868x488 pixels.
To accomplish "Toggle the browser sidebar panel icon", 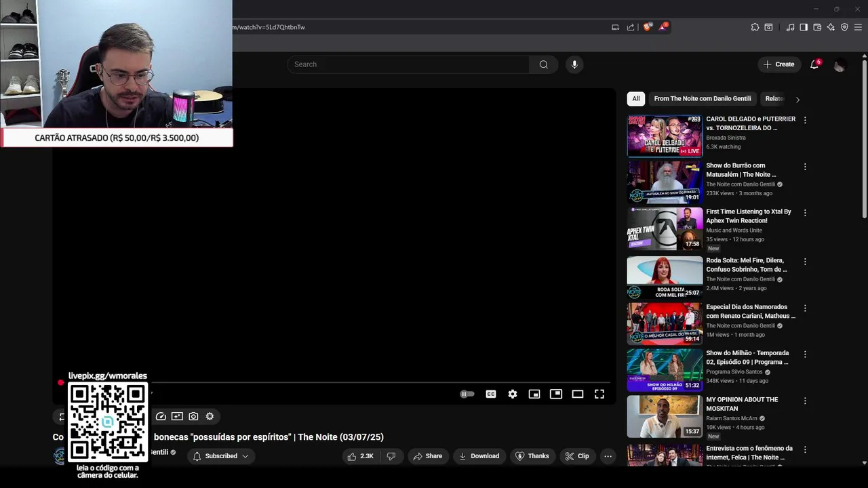I will 804,27.
